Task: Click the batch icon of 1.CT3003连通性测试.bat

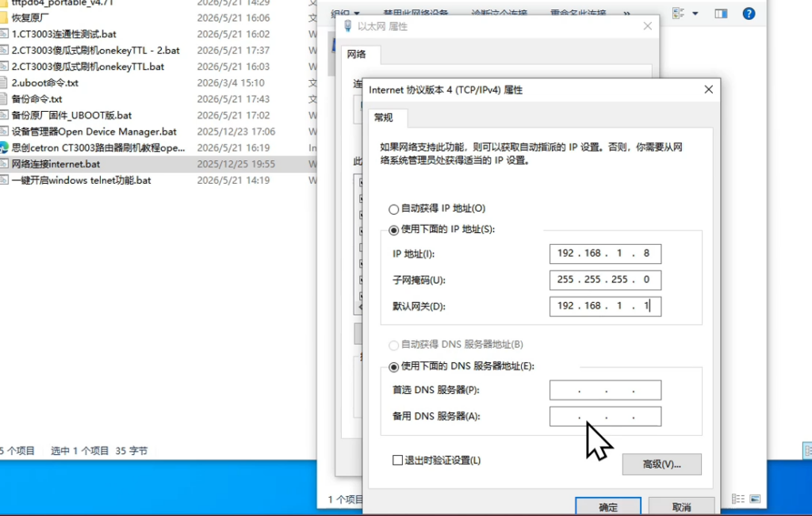Action: point(4,34)
